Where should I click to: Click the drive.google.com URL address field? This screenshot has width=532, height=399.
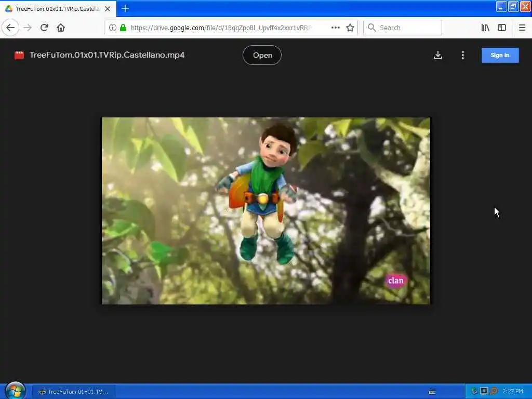tap(220, 28)
